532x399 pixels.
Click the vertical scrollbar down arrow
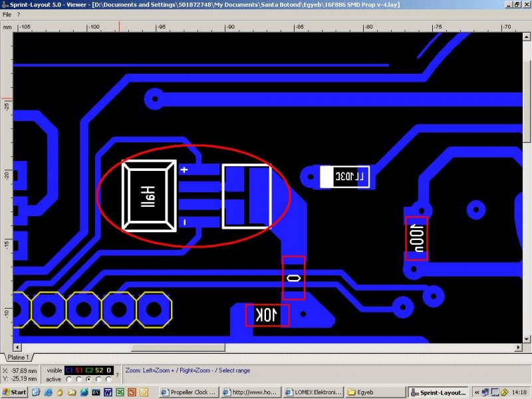tap(526, 339)
